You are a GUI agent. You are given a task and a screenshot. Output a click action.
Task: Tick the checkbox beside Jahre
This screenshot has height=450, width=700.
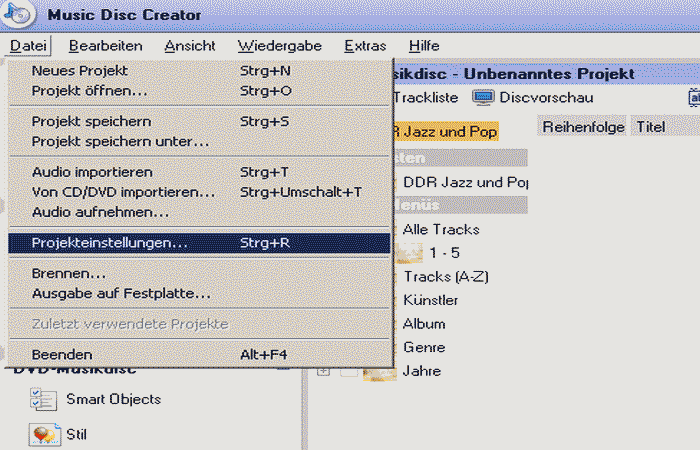click(347, 372)
